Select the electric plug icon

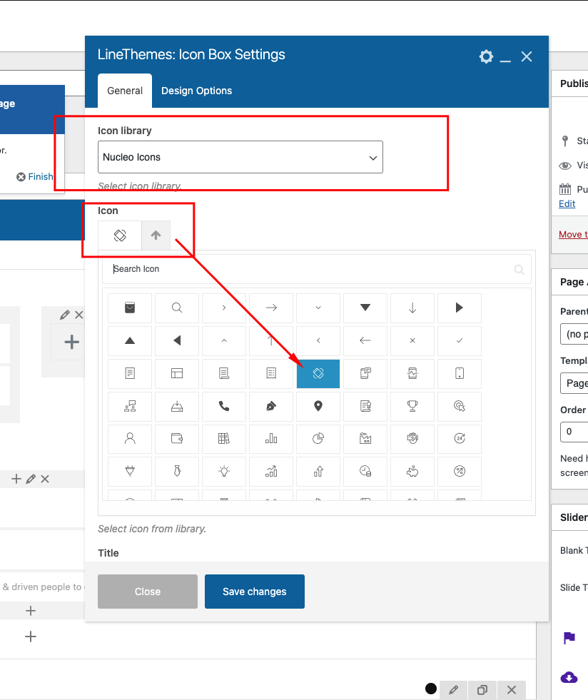coord(130,472)
